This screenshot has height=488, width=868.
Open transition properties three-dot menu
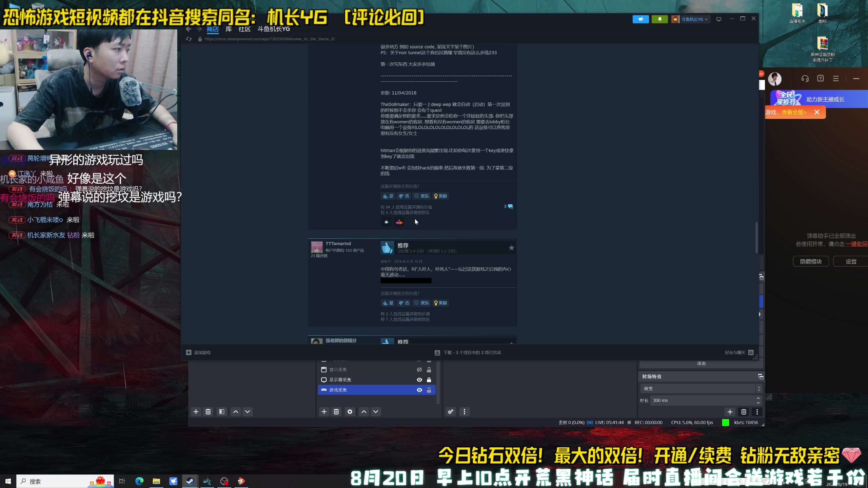coord(757,411)
